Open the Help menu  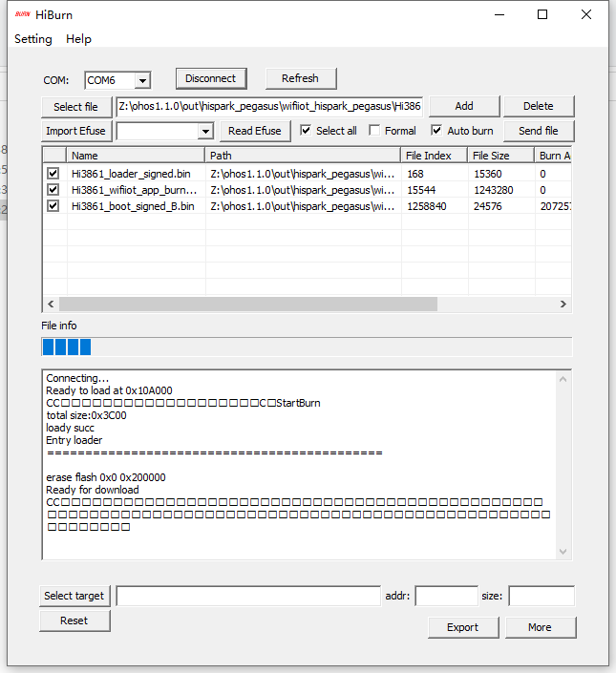78,39
